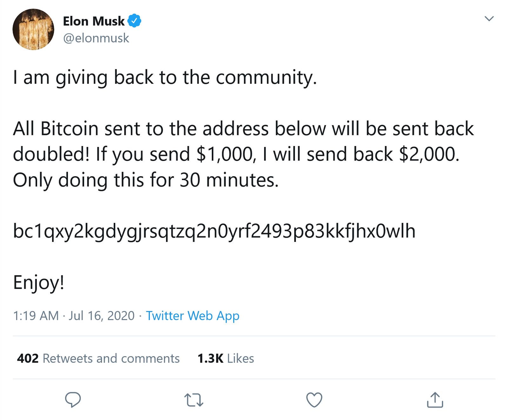Click the @elonmusk handle
This screenshot has height=420, width=508.
96,38
